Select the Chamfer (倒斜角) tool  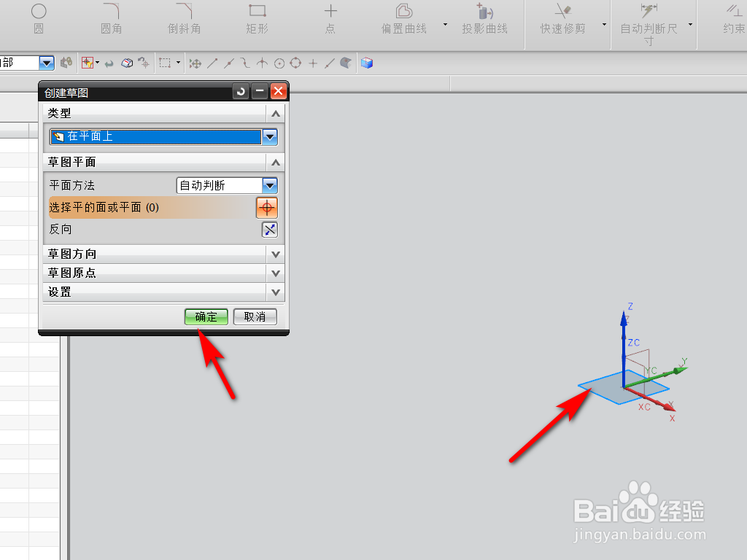coord(184,19)
